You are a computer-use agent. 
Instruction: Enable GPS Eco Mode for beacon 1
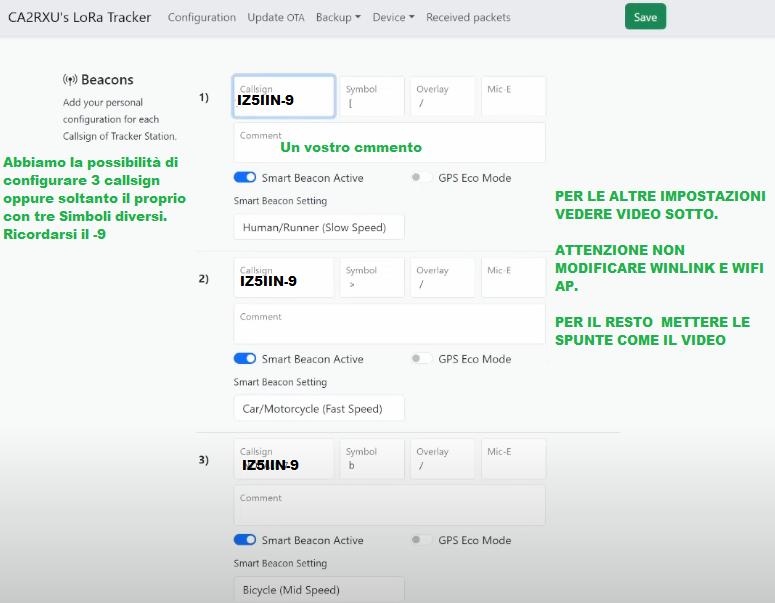pyautogui.click(x=421, y=178)
